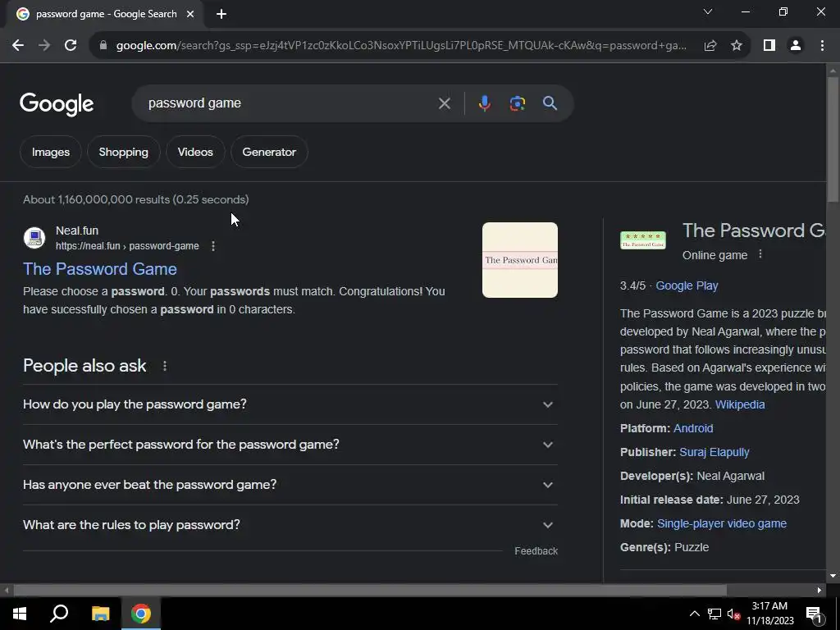Open more options for Neal.fun result
Viewport: 840px width, 630px height.
(213, 246)
